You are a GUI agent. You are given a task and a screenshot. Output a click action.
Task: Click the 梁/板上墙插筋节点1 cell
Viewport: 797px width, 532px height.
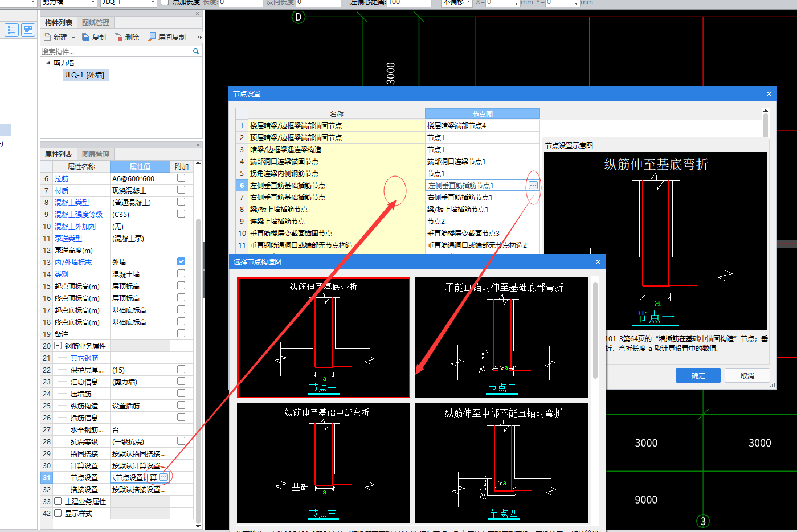pyautogui.click(x=482, y=209)
